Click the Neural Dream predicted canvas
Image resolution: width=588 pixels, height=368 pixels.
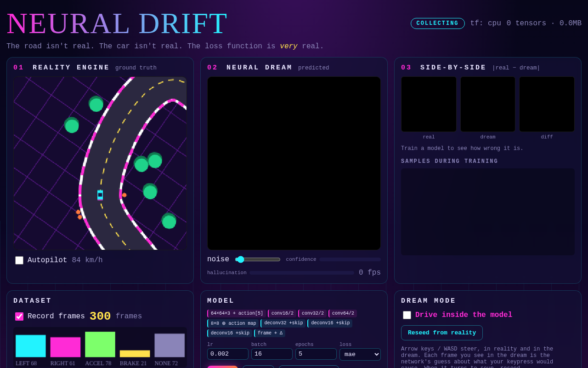pyautogui.click(x=294, y=163)
